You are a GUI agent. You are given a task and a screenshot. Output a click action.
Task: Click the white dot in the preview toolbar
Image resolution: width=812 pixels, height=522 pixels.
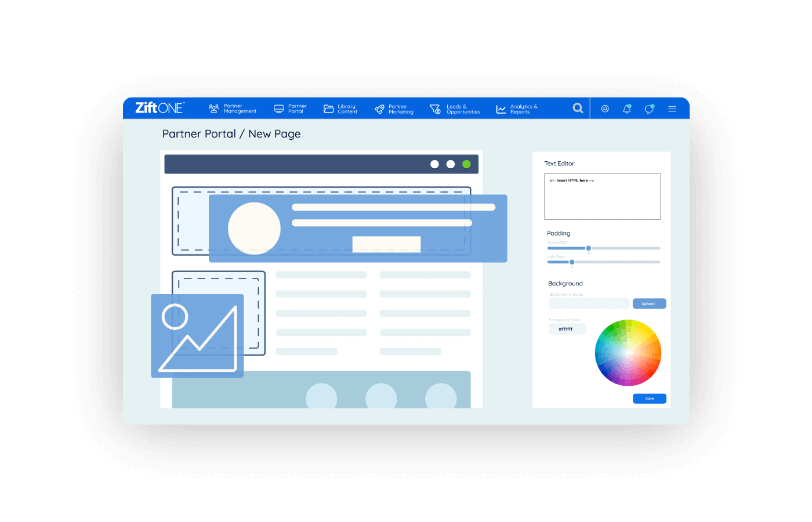[435, 164]
